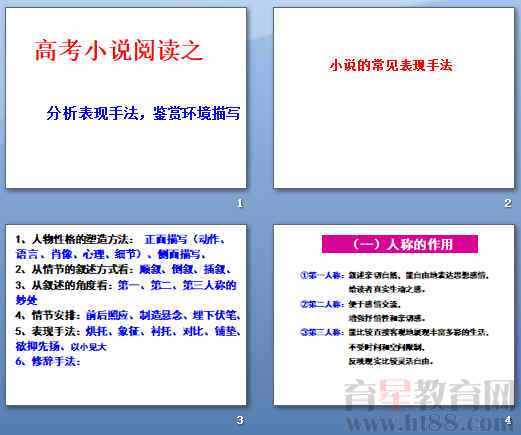Click the line 2、从情节的叙述方式看
521x435 pixels.
click(123, 269)
